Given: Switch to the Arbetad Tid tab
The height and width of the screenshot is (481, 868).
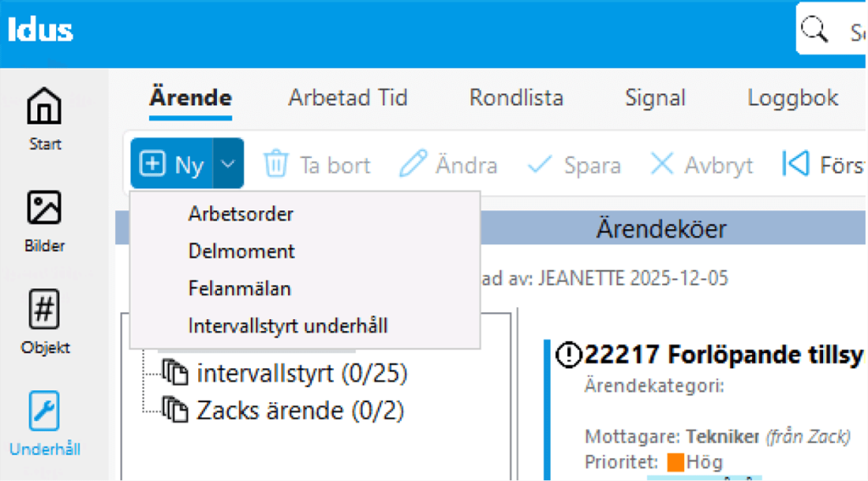Looking at the screenshot, I should 348,98.
